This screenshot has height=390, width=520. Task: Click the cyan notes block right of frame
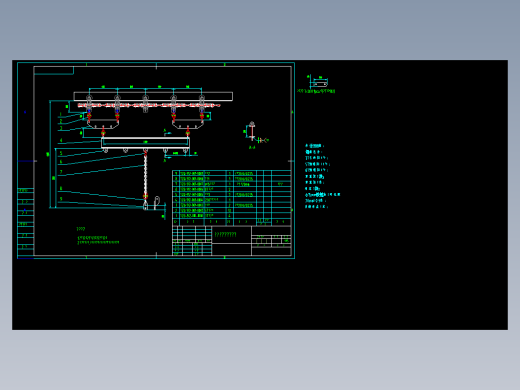(x=322, y=176)
